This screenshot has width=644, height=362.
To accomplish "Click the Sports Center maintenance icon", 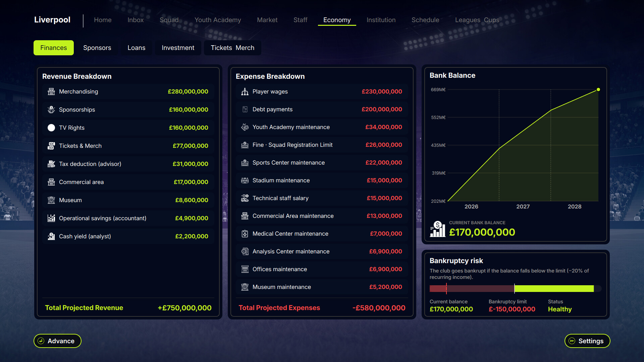I will pos(245,163).
